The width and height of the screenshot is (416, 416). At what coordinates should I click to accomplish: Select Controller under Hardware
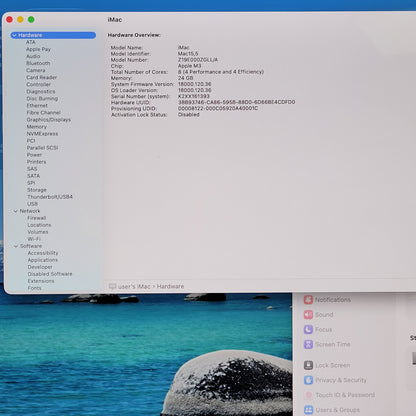39,84
